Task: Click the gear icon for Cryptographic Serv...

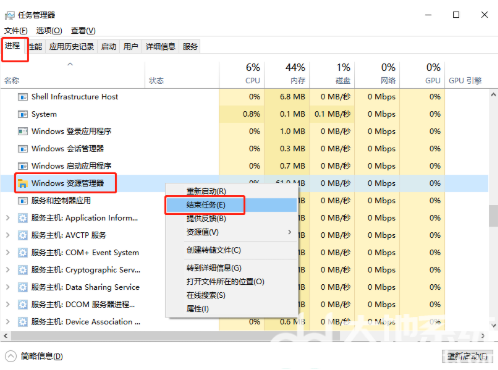Action: (22, 270)
